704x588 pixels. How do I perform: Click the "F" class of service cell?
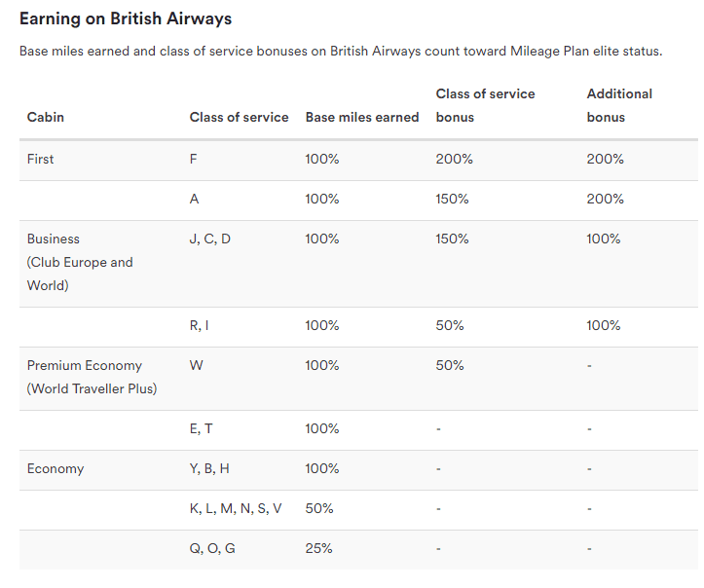click(x=194, y=159)
